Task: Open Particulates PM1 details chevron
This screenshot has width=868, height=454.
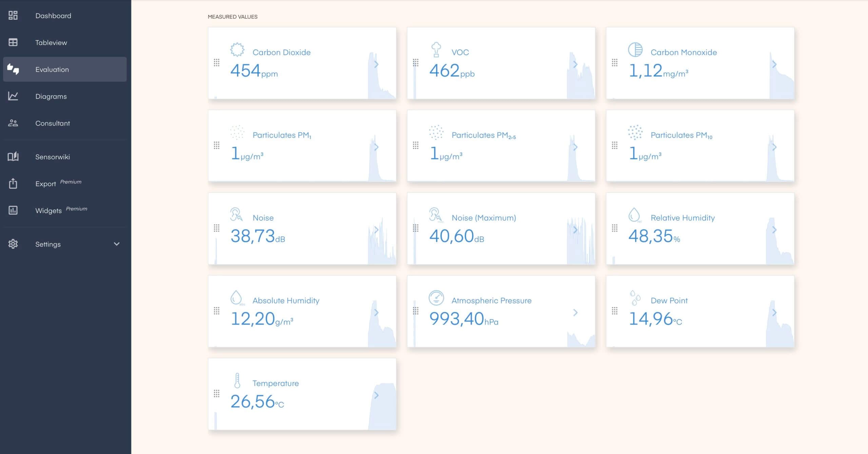Action: coord(376,147)
